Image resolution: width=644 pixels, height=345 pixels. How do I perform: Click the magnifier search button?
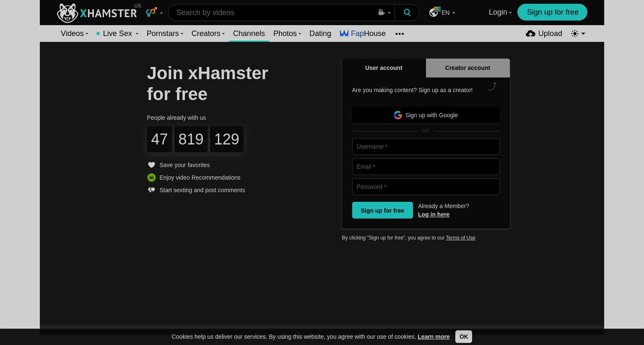(x=407, y=13)
